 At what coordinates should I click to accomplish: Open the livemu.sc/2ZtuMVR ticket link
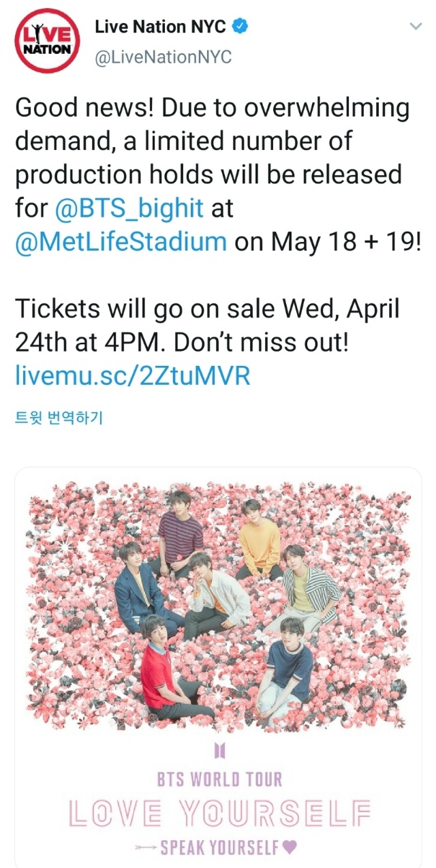point(132,375)
